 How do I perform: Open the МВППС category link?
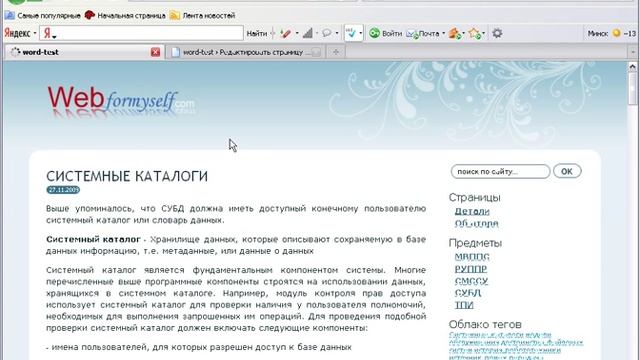pyautogui.click(x=472, y=257)
